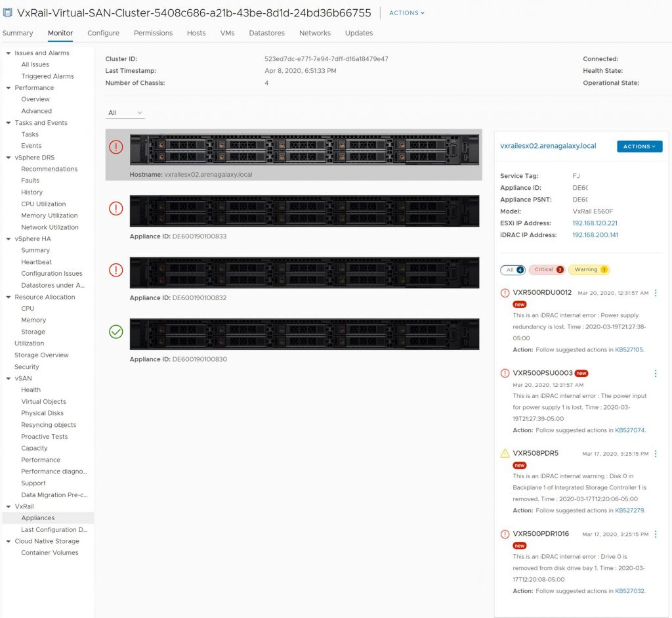Click error icon next to VXR500RDU0012
The width and height of the screenshot is (672, 618).
click(505, 293)
